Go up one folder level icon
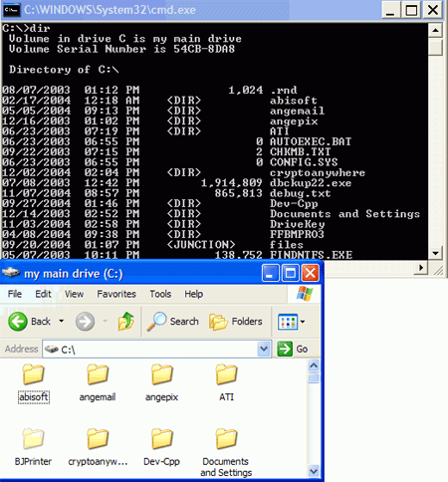 point(126,322)
